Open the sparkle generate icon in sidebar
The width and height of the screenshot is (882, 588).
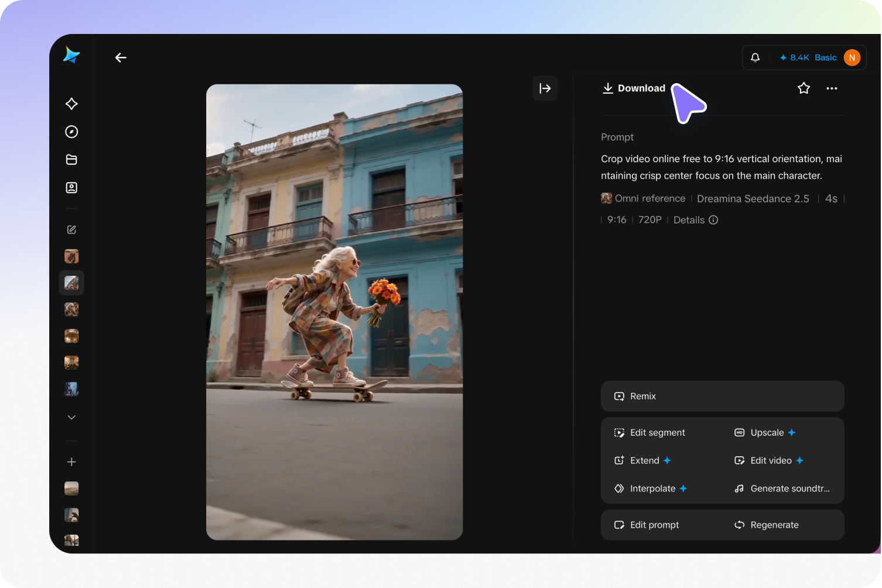point(71,104)
